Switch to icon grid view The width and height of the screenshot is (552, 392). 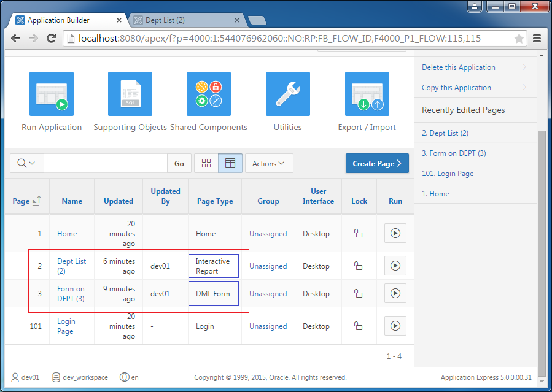pyautogui.click(x=206, y=163)
